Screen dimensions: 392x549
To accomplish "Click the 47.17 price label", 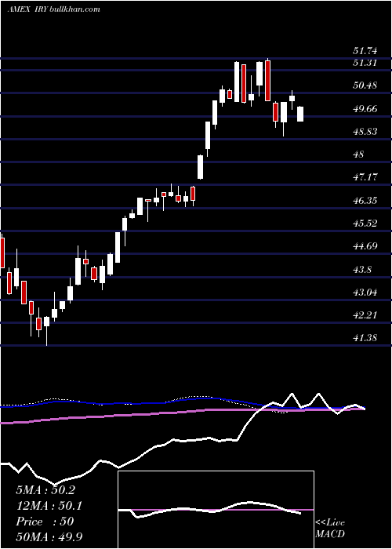I will tap(365, 177).
